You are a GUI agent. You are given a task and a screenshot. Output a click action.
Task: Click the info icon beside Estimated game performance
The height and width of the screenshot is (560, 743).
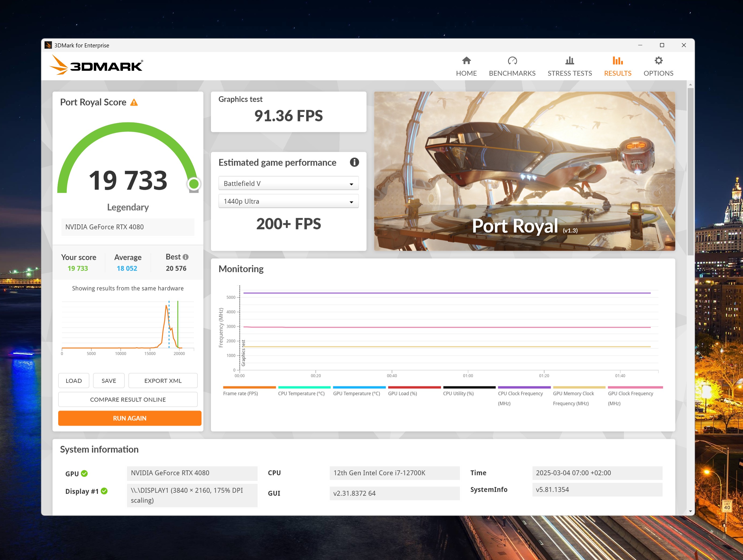(x=354, y=162)
